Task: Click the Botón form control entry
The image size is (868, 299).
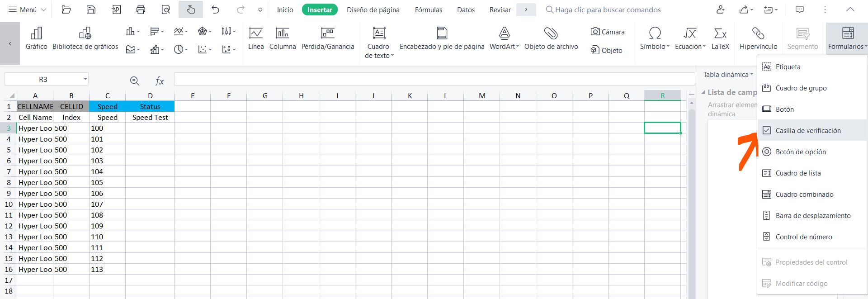Action: coord(784,109)
